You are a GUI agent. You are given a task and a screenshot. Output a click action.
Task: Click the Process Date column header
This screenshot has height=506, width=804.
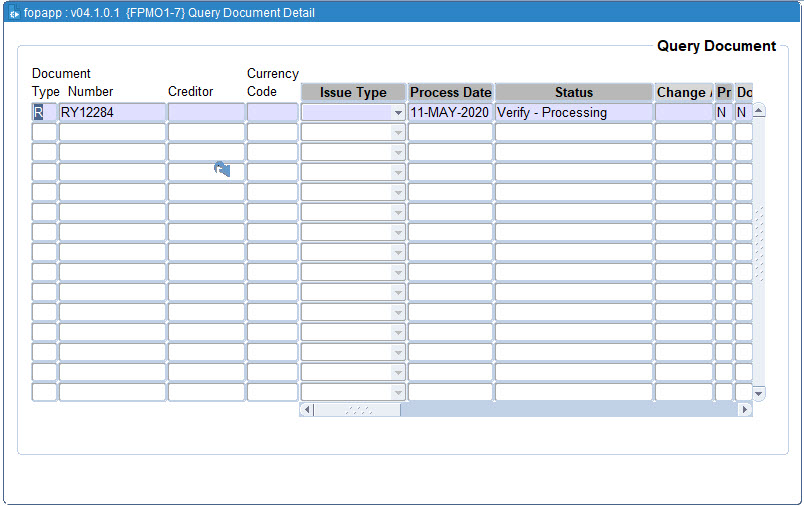450,92
